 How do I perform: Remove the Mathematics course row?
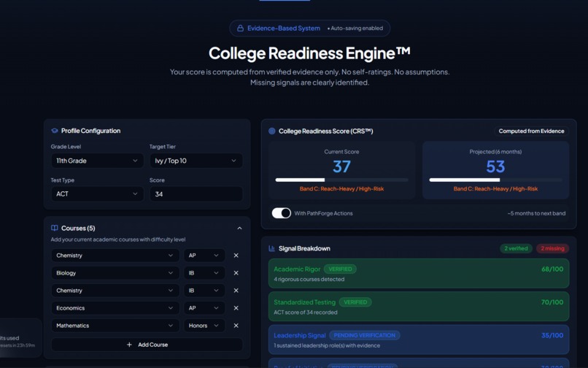pyautogui.click(x=236, y=326)
